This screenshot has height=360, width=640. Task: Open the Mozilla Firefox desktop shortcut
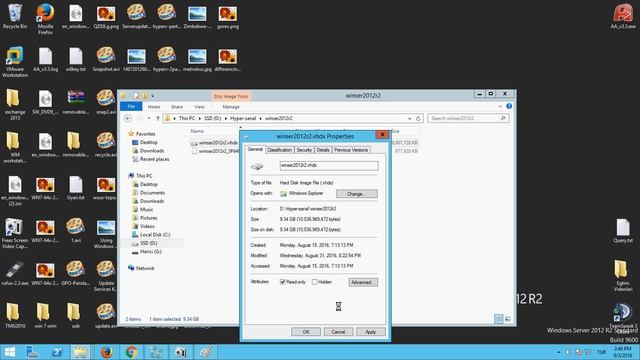coord(45,19)
